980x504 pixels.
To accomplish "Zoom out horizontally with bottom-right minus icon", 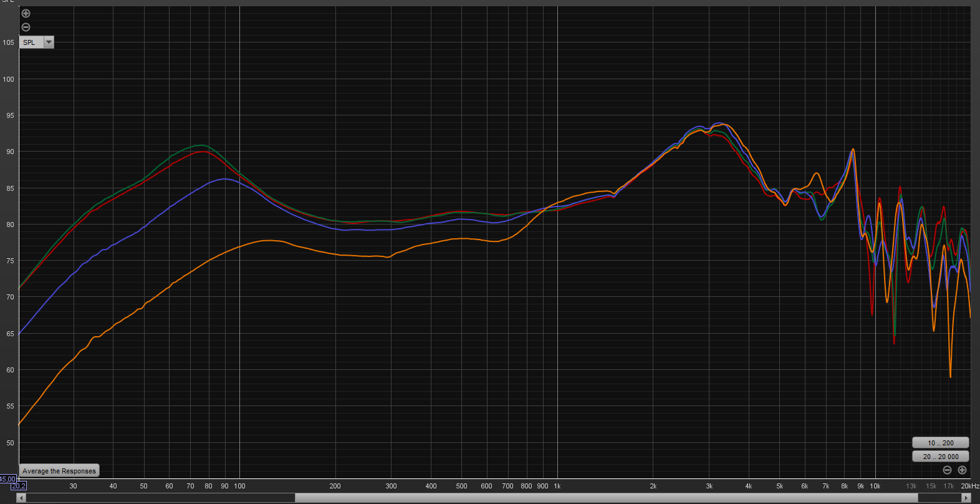I will 947,470.
